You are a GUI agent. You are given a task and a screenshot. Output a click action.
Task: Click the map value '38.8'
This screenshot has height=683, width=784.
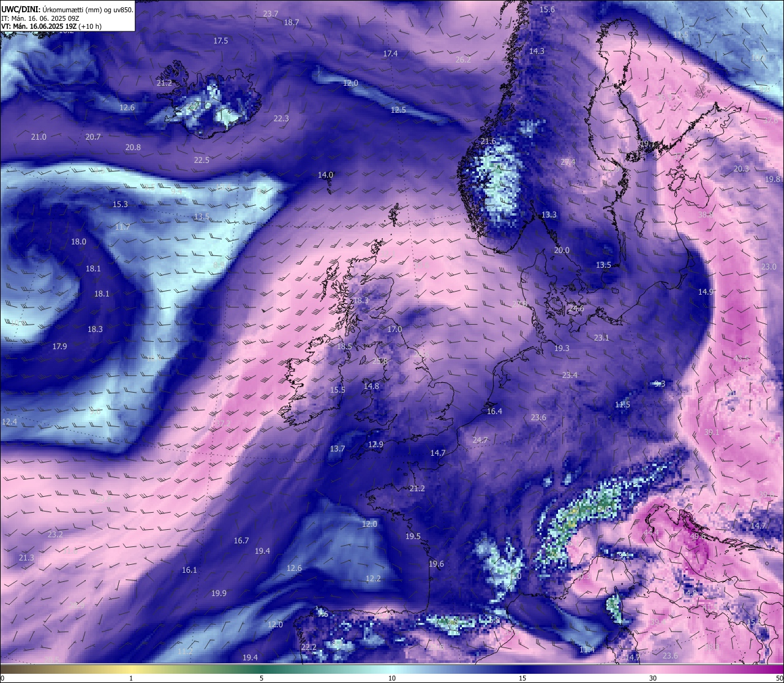pyautogui.click(x=706, y=214)
